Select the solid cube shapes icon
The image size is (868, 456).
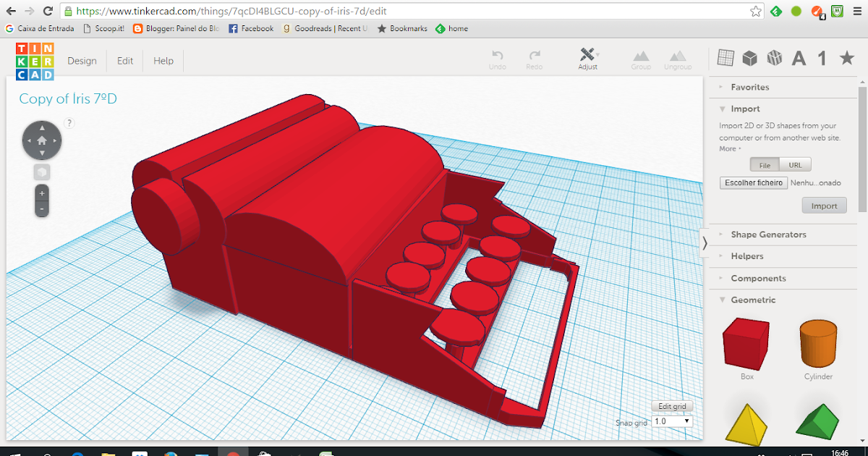tap(749, 58)
